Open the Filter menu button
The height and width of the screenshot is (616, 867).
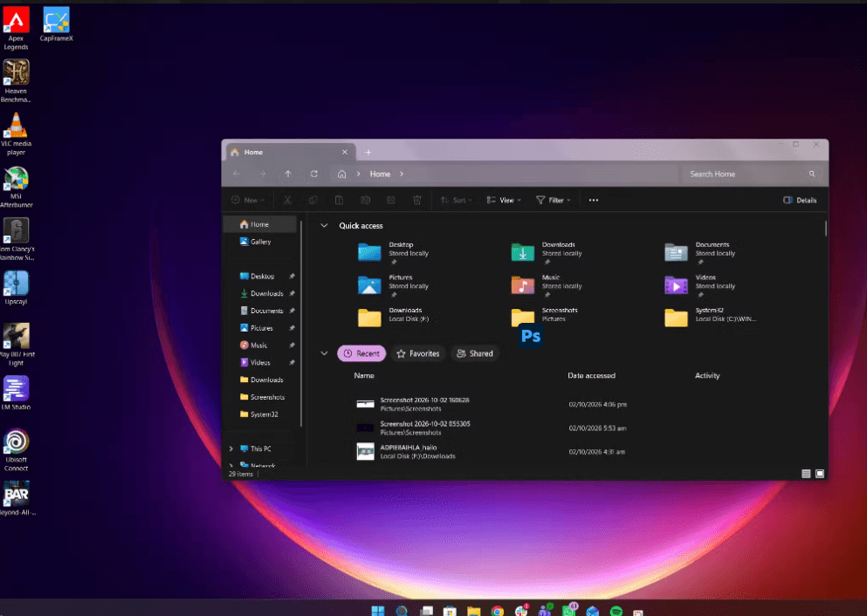tap(553, 200)
